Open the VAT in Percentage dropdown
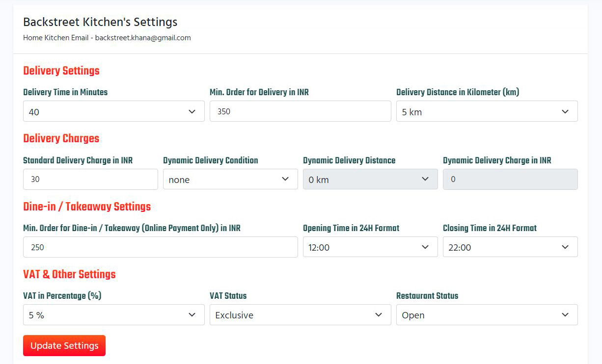Viewport: 602px width, 364px height. (113, 315)
